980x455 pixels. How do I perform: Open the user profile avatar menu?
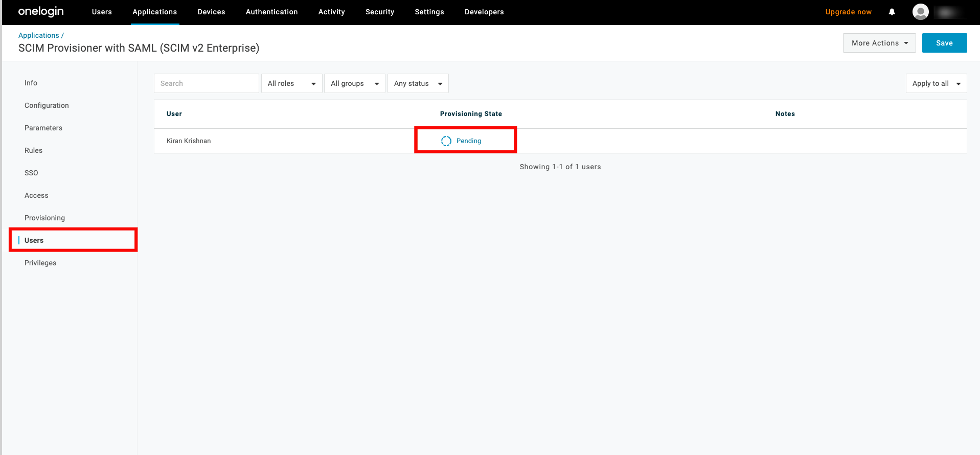[x=920, y=12]
